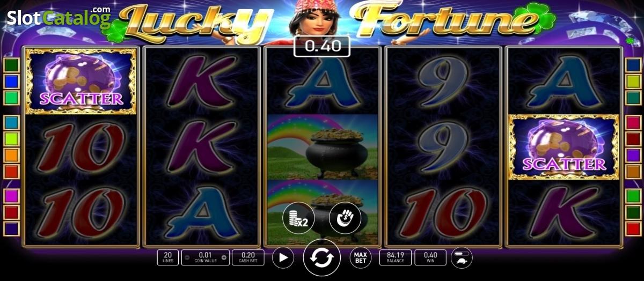Check the 84.19 BALANCE display

(396, 257)
